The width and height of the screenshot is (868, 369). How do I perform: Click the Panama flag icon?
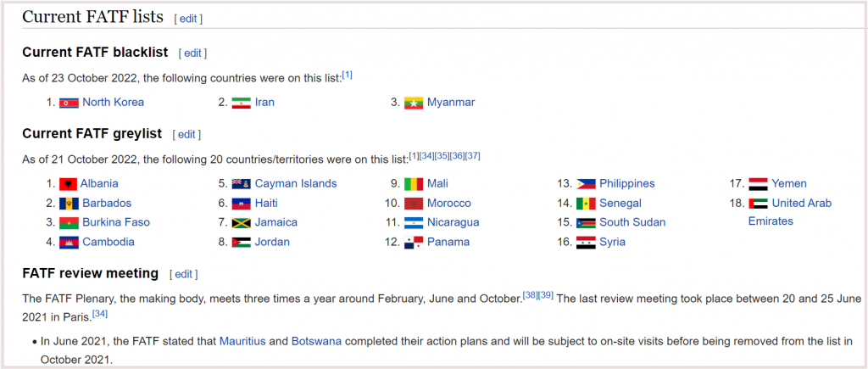pyautogui.click(x=414, y=242)
